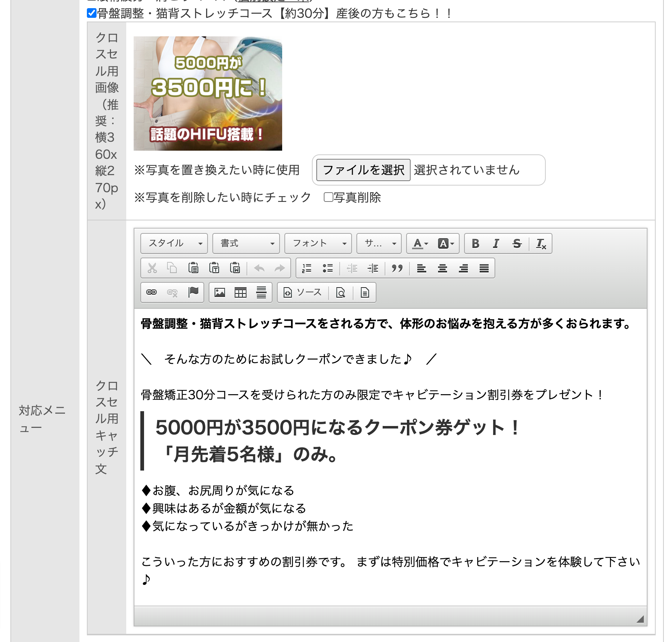The width and height of the screenshot is (672, 642).
Task: Click 選択されていません file status text
Action: [467, 170]
